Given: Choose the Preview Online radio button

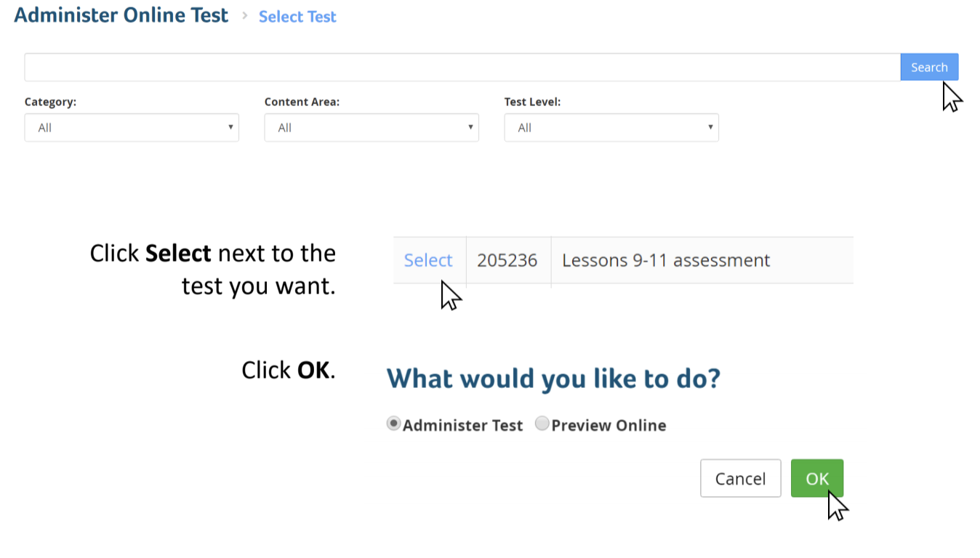Looking at the screenshot, I should click(542, 424).
